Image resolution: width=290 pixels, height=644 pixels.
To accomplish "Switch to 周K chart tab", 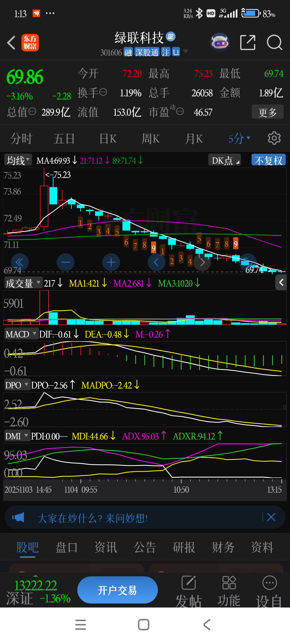I will click(150, 138).
